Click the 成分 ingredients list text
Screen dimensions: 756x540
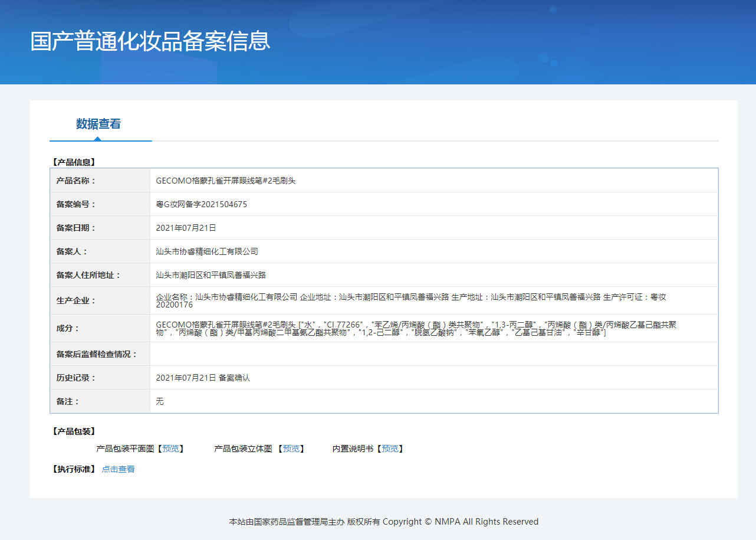click(x=415, y=328)
